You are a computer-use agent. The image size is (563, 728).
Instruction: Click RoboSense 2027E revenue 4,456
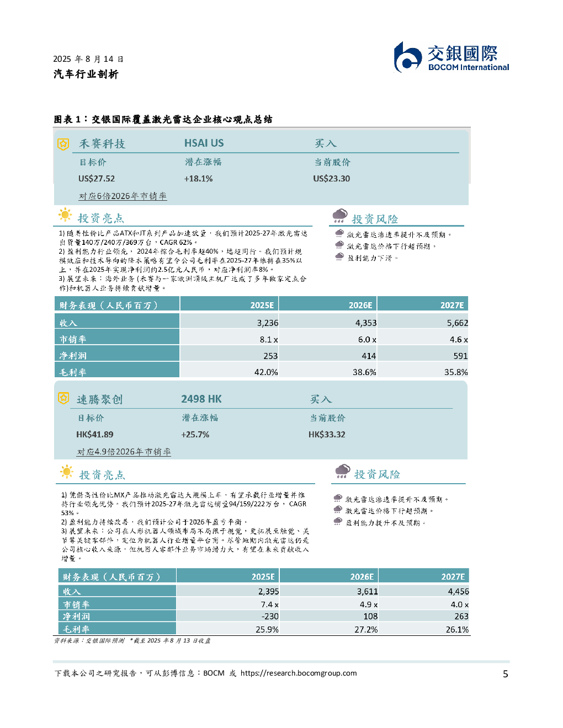click(459, 592)
